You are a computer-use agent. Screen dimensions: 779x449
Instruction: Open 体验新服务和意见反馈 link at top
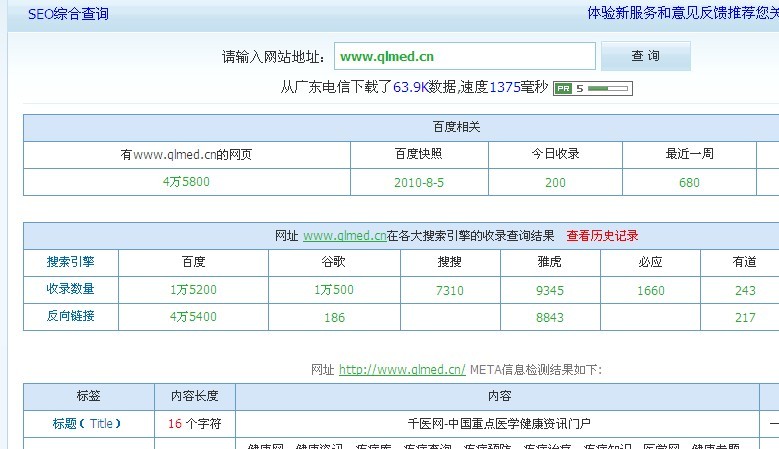click(683, 13)
